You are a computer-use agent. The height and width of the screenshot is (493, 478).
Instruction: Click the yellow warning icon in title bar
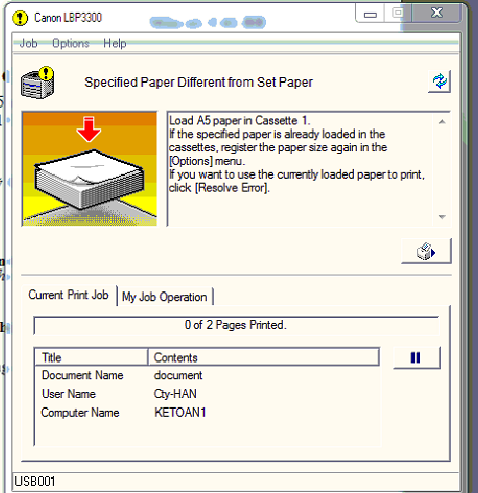click(x=20, y=18)
